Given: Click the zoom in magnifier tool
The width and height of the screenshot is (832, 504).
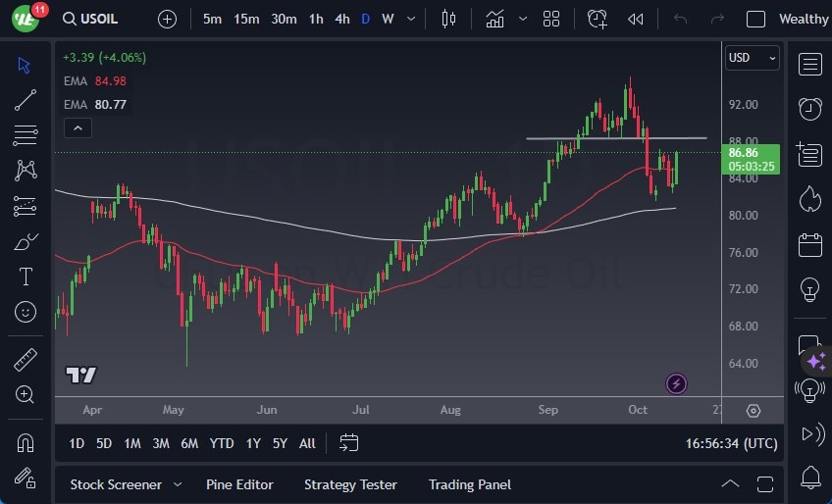Looking at the screenshot, I should coord(26,394).
